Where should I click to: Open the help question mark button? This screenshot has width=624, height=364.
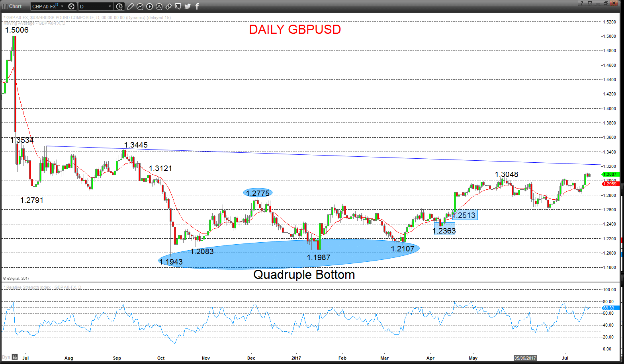pyautogui.click(x=582, y=3)
